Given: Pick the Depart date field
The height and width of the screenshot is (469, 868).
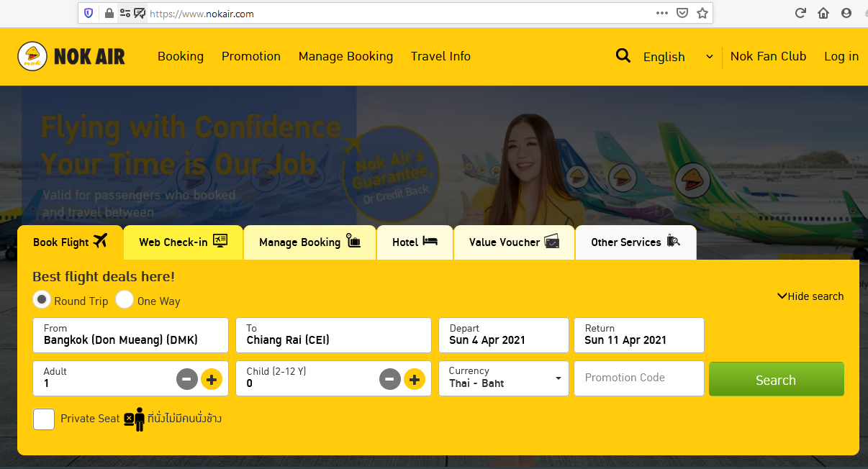Looking at the screenshot, I should 504,335.
